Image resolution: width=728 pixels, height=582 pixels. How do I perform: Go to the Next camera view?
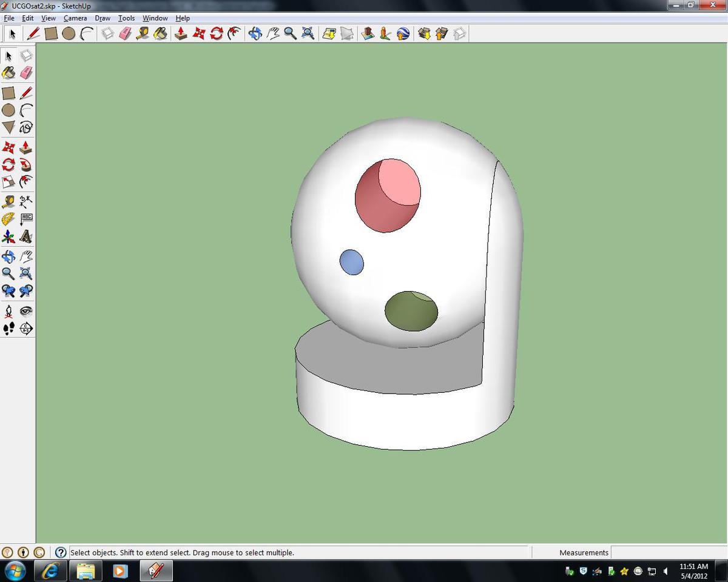coord(26,291)
